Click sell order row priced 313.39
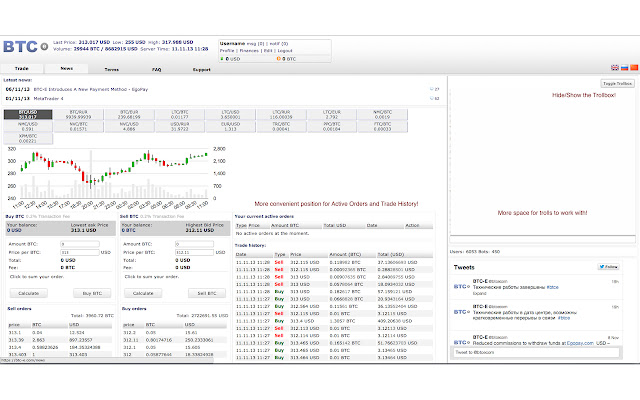Screen dimensions: 640x400 click(x=60, y=340)
